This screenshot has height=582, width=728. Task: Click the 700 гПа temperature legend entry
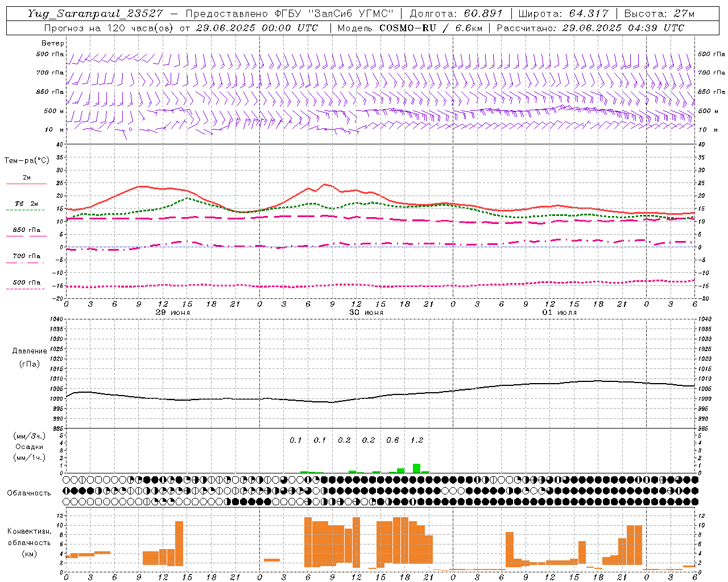[x=27, y=256]
